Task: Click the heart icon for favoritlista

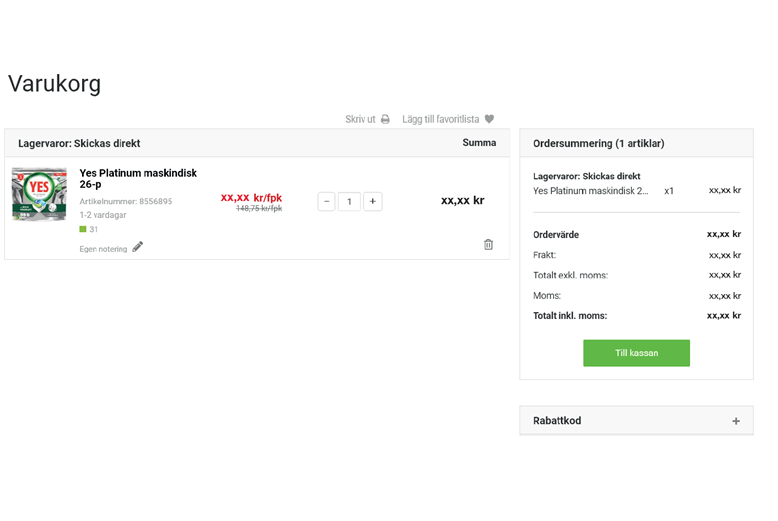Action: 489,119
